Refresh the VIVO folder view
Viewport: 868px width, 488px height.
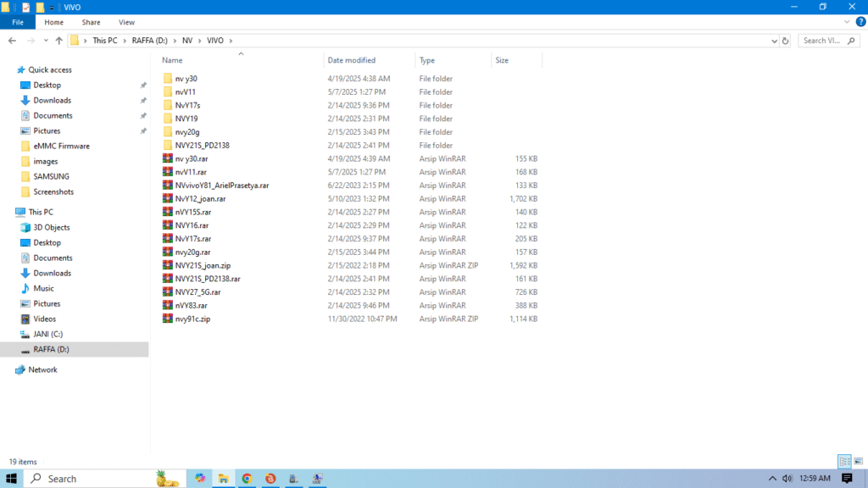[x=785, y=41]
